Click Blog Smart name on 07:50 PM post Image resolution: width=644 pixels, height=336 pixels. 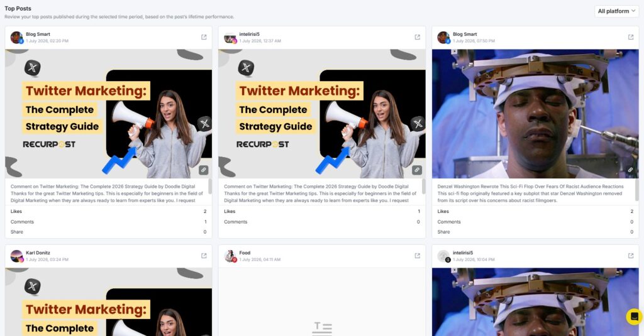click(x=465, y=35)
